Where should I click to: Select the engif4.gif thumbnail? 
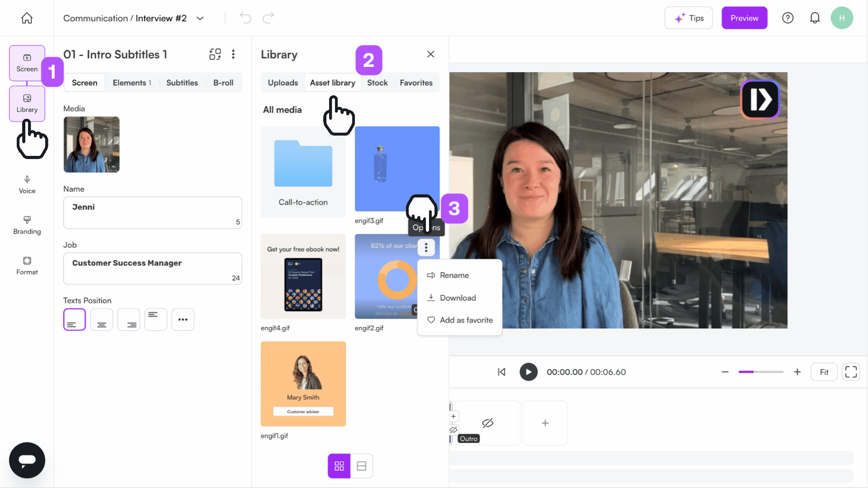[303, 277]
